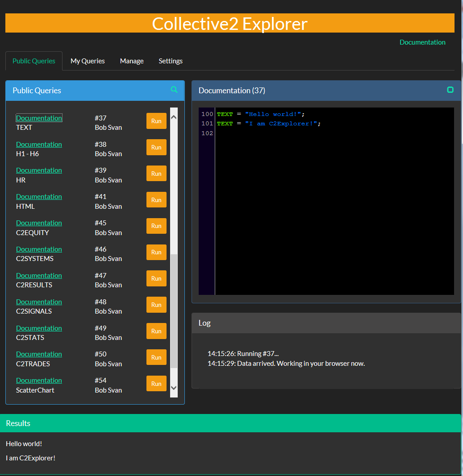
Task: Open the My Queries tab
Action: pos(88,61)
